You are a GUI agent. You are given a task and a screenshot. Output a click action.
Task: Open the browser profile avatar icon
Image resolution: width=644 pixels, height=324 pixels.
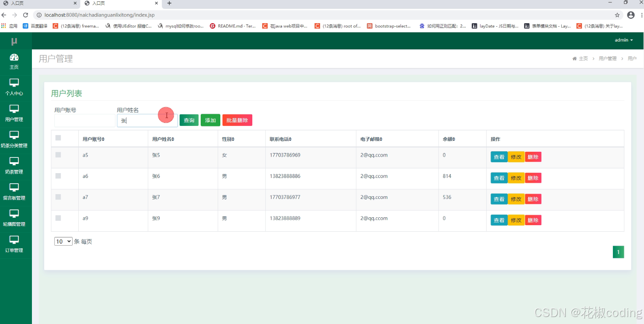pos(631,15)
